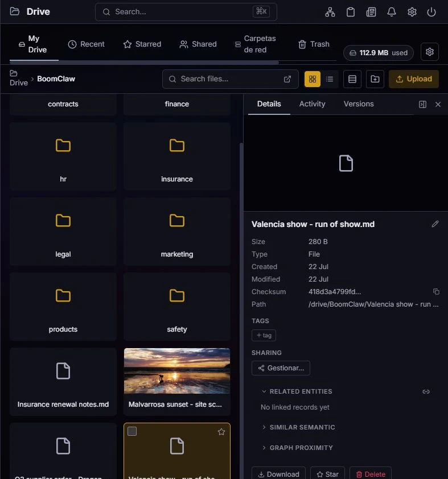Link a related entity icon
448x479 pixels.
click(426, 391)
